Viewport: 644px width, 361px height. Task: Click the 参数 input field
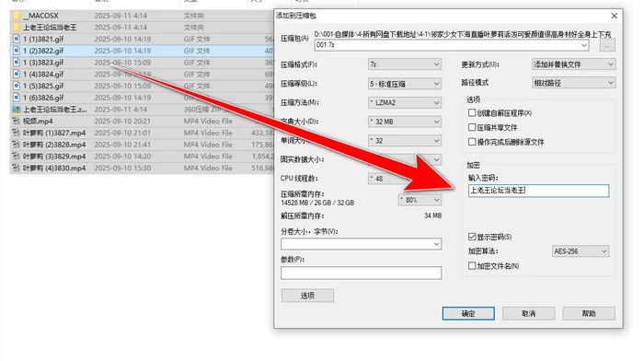[361, 273]
